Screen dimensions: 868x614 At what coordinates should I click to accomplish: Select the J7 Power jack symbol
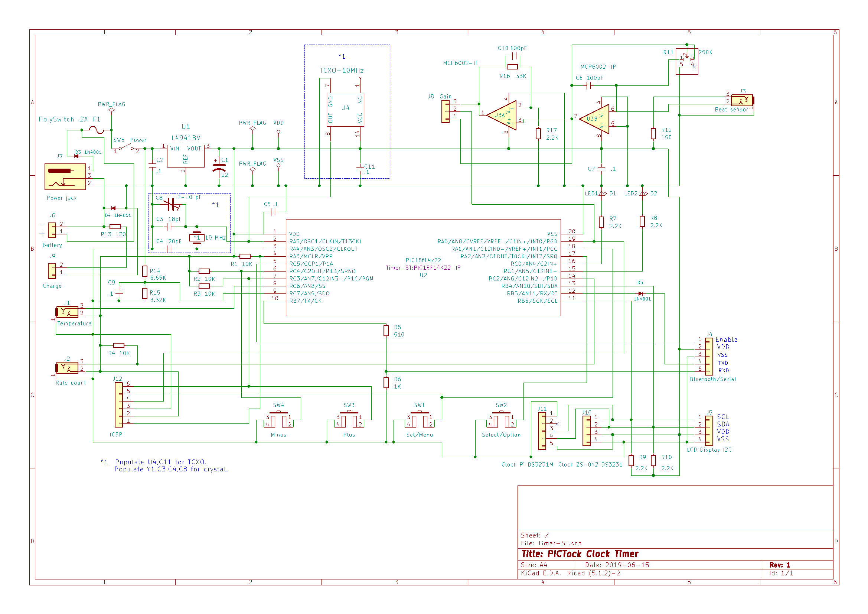(x=65, y=177)
